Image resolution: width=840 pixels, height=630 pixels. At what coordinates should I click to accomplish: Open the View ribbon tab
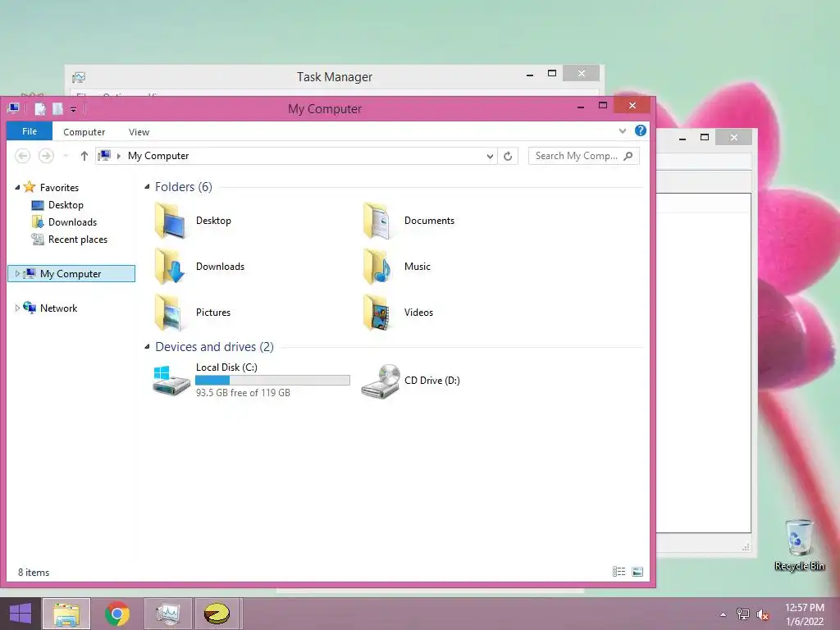(139, 132)
